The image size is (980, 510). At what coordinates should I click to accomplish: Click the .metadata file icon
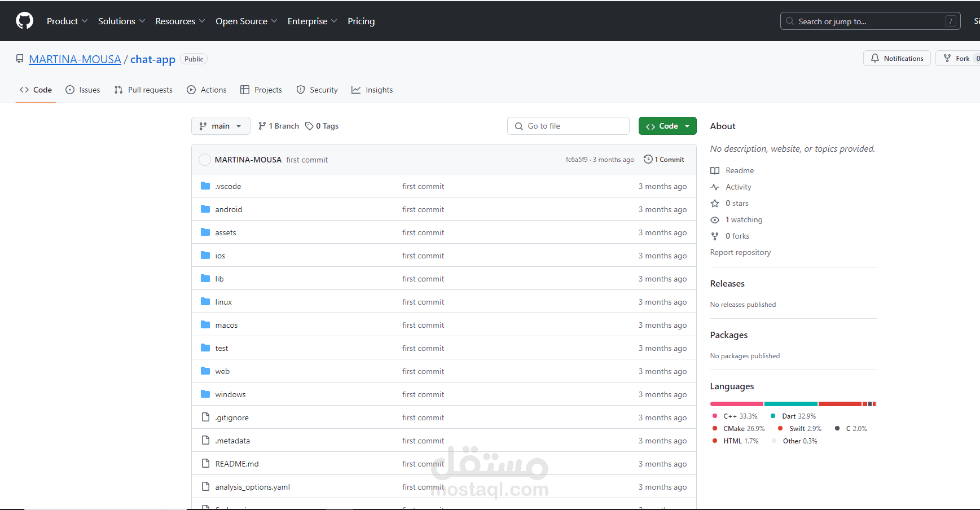(205, 440)
